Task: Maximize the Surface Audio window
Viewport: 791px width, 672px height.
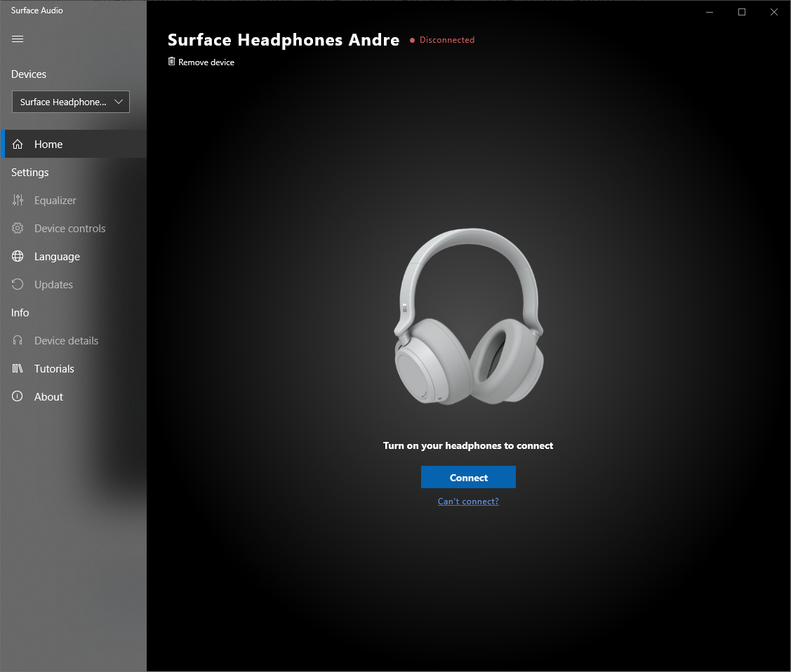Action: click(x=742, y=12)
